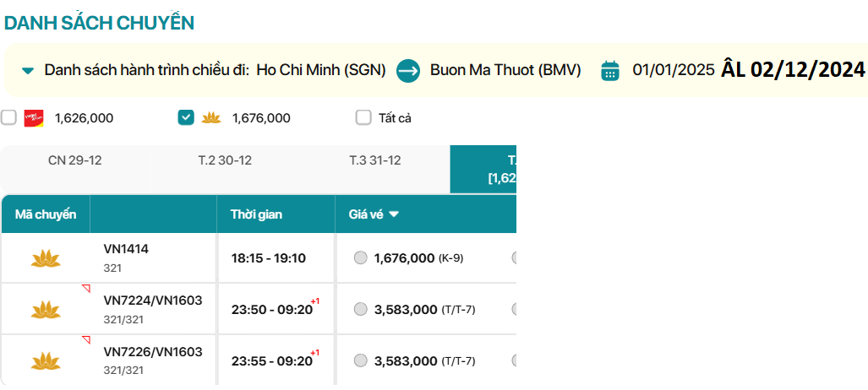868x390 pixels.
Task: Click the Vietjet Air logo in filter
Action: [x=34, y=118]
